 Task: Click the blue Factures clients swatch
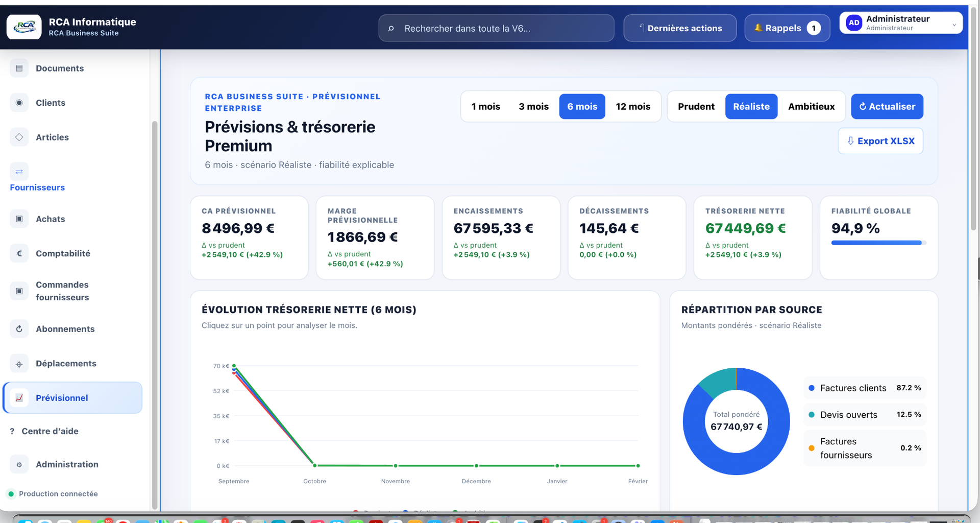click(812, 388)
